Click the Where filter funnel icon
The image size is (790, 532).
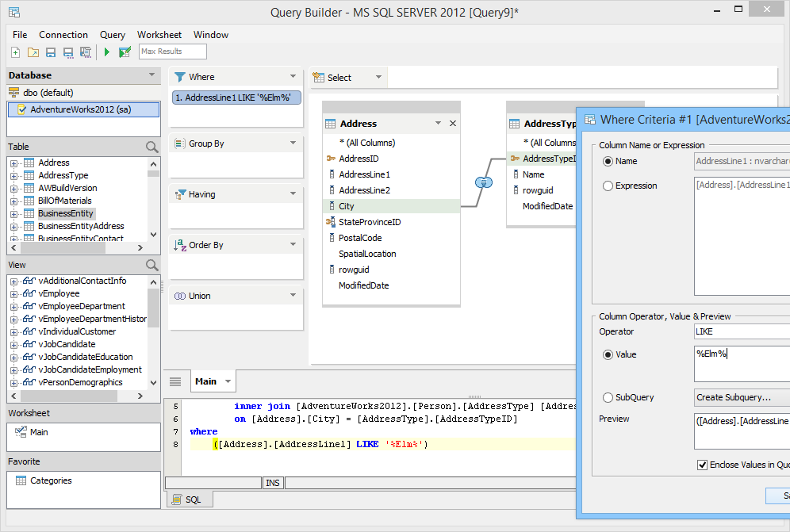tap(180, 77)
